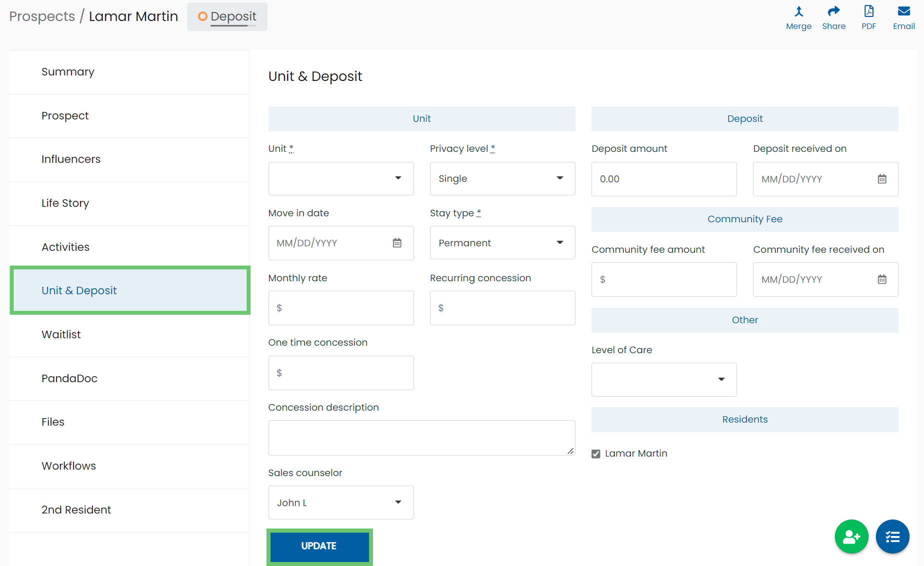Image resolution: width=924 pixels, height=566 pixels.
Task: Open the PandaDoc section
Action: (129, 379)
